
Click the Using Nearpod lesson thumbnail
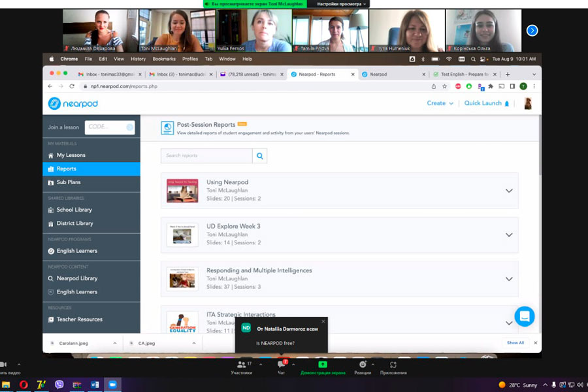182,191
